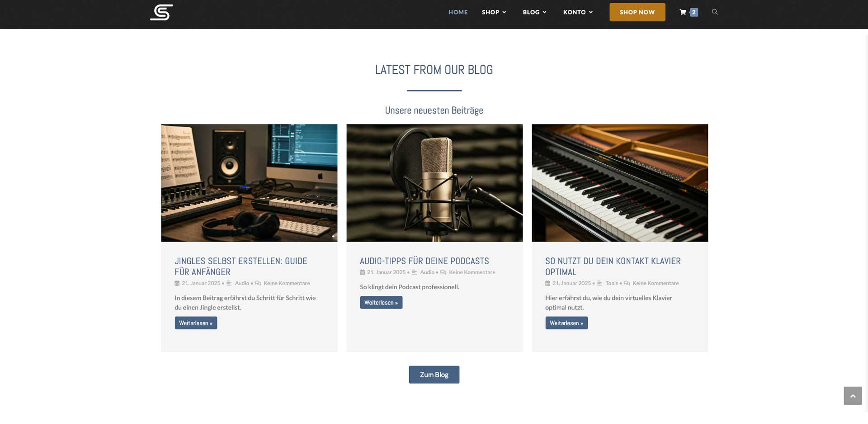Click the Shop Now button
This screenshot has height=424, width=868.
pyautogui.click(x=637, y=12)
